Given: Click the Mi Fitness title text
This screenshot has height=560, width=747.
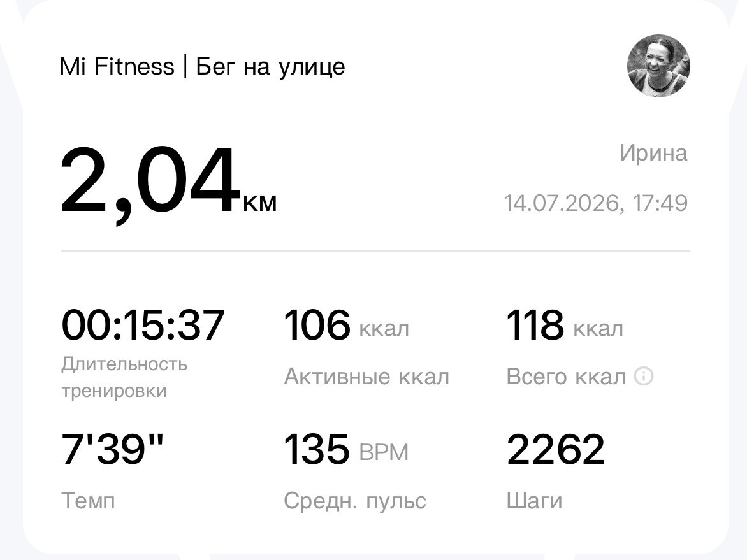Looking at the screenshot, I should [x=117, y=66].
